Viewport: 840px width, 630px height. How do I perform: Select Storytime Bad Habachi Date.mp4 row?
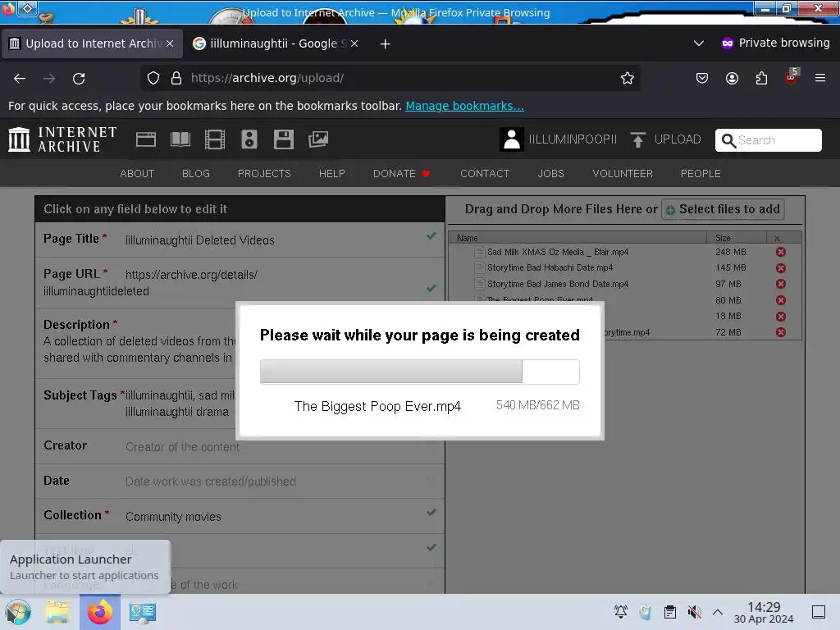click(x=624, y=267)
